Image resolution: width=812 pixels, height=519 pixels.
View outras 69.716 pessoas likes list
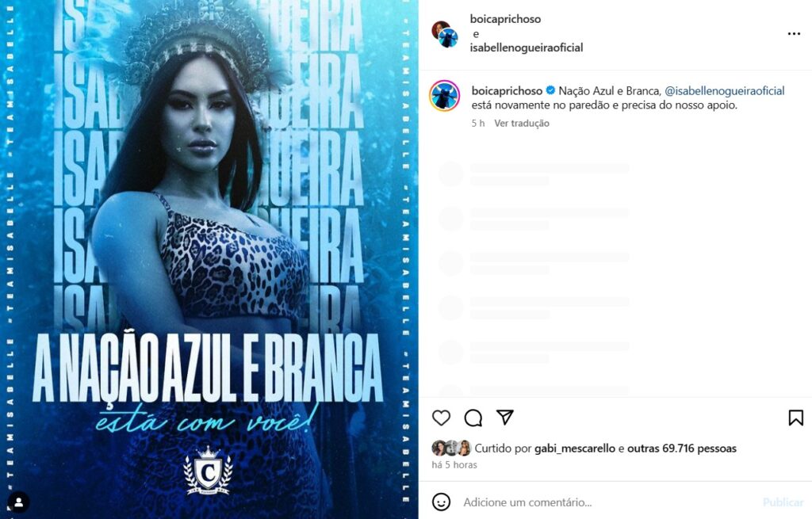click(681, 448)
